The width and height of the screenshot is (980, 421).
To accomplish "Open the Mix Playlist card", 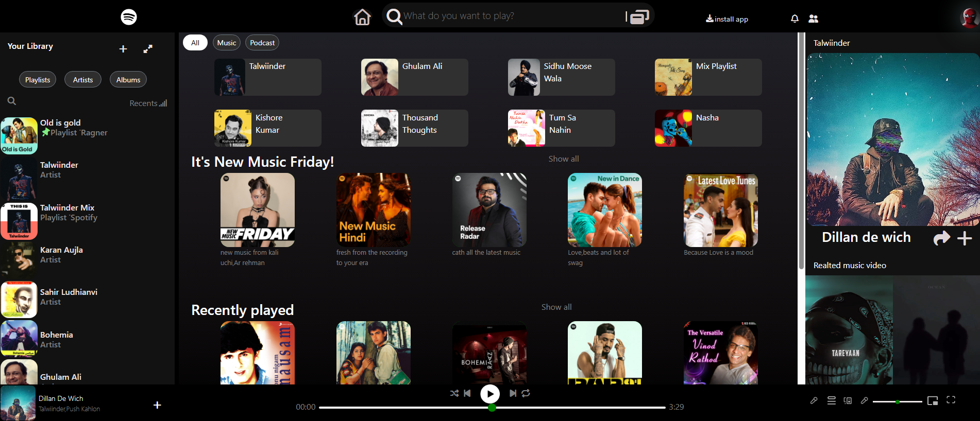I will click(x=708, y=77).
